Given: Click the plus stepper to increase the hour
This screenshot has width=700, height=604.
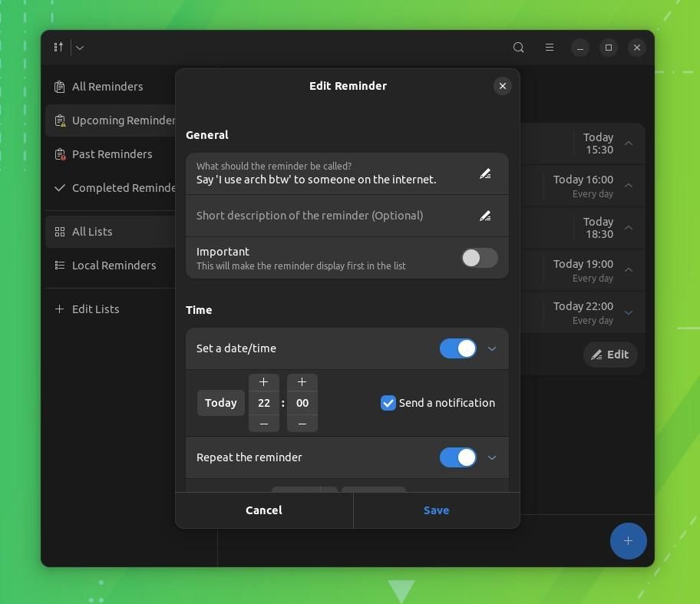Looking at the screenshot, I should [263, 381].
